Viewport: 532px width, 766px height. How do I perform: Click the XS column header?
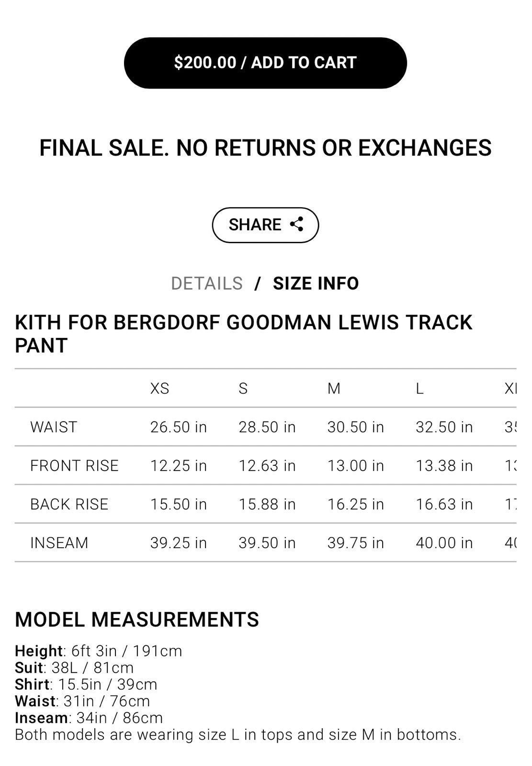160,388
